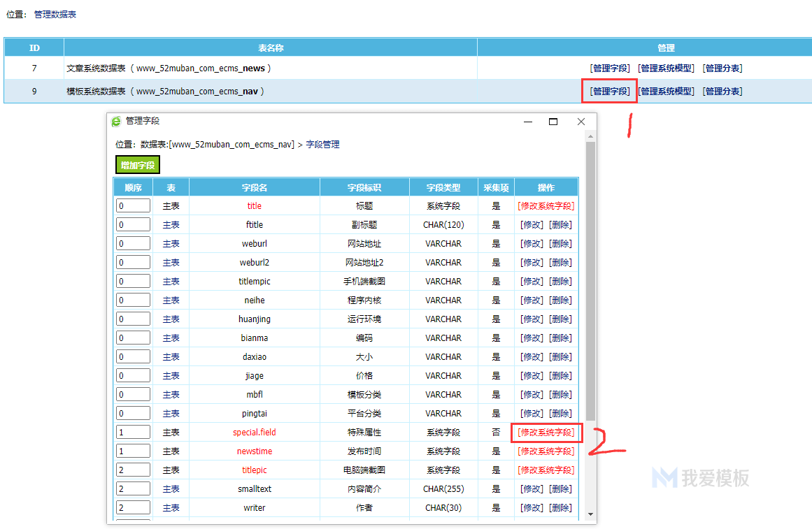The height and width of the screenshot is (529, 812).
Task: Click 删除 for the ftitle field
Action: (x=560, y=224)
